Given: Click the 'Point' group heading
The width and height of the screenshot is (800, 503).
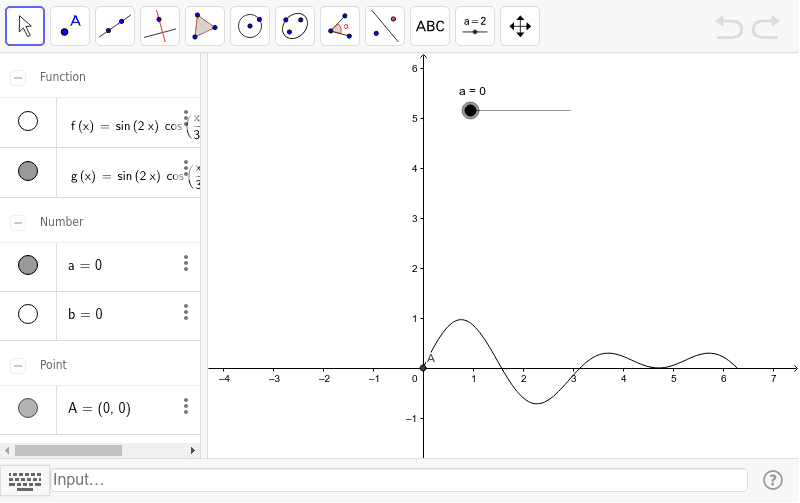Looking at the screenshot, I should 54,365.
